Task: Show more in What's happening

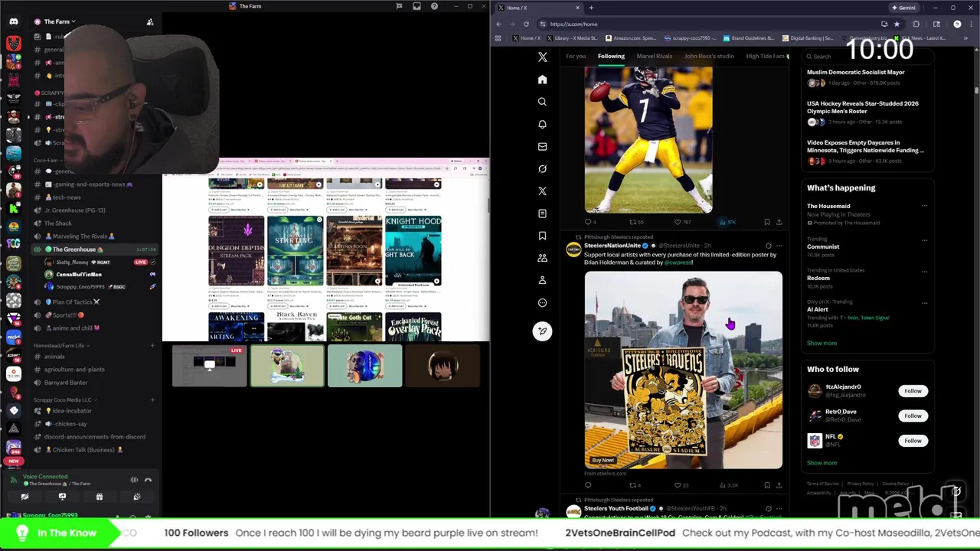Action: point(822,343)
